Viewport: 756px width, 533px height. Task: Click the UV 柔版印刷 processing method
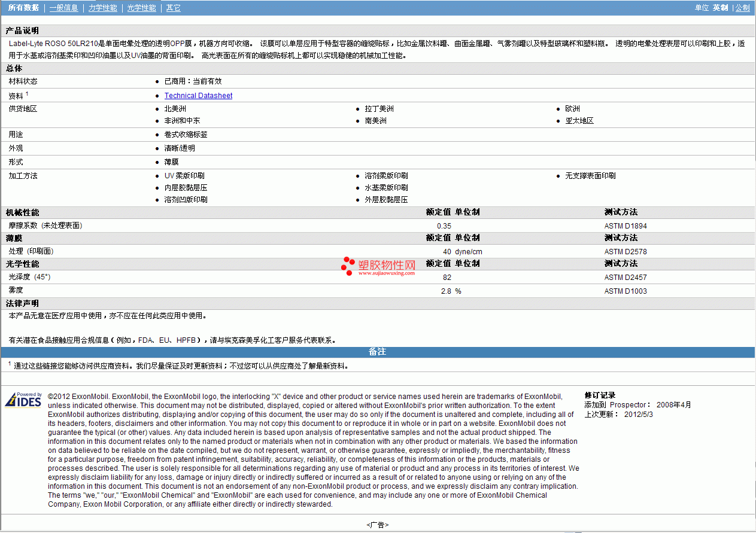(x=184, y=176)
